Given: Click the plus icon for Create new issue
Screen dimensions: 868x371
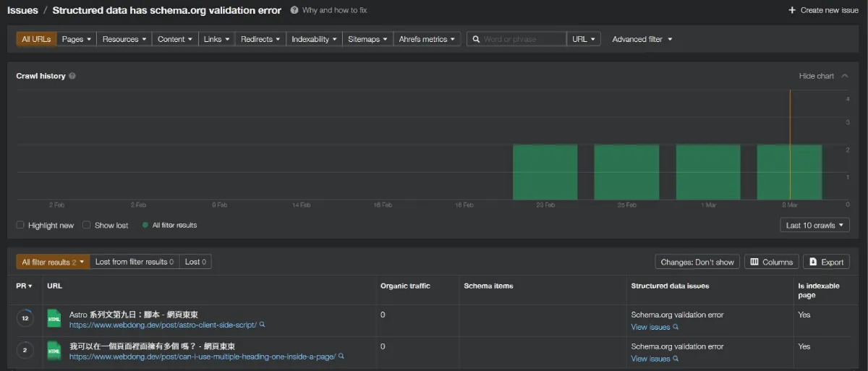Looking at the screenshot, I should point(793,10).
